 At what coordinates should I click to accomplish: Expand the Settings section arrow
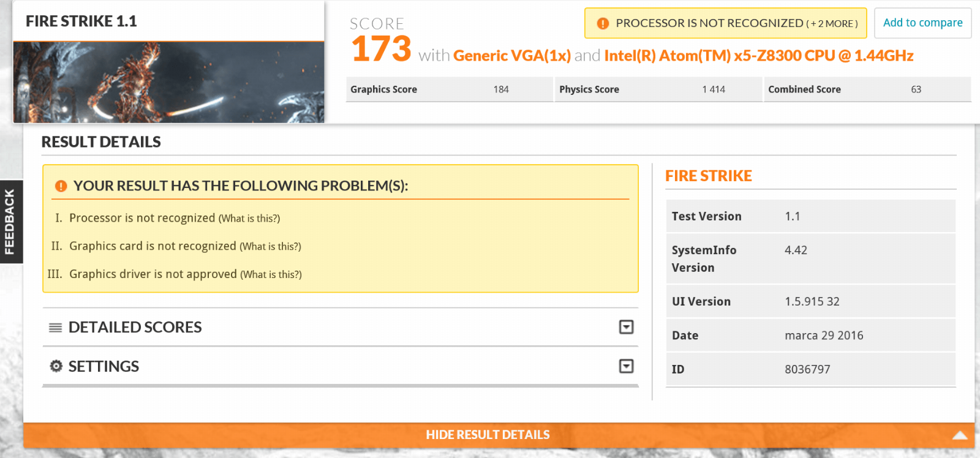[x=626, y=366]
